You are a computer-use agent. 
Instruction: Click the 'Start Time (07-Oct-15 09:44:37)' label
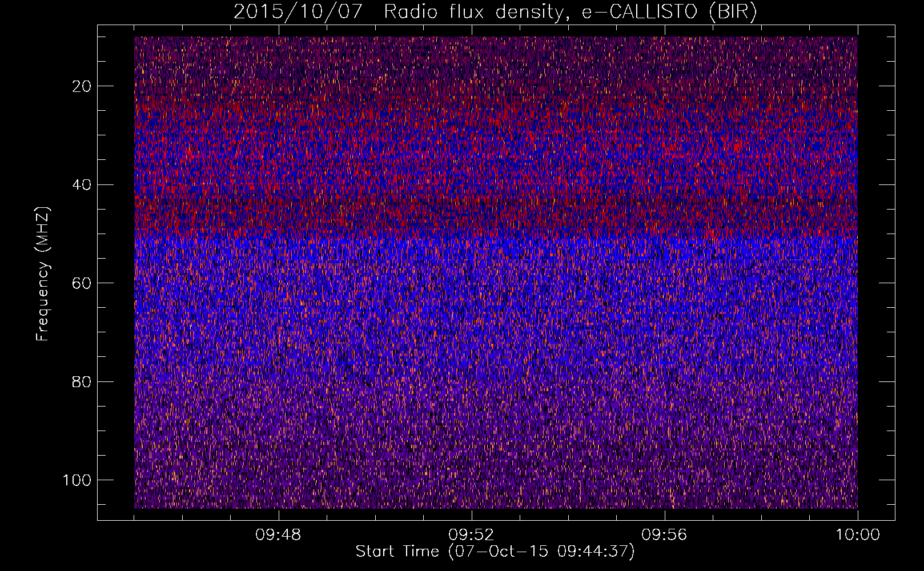click(495, 552)
